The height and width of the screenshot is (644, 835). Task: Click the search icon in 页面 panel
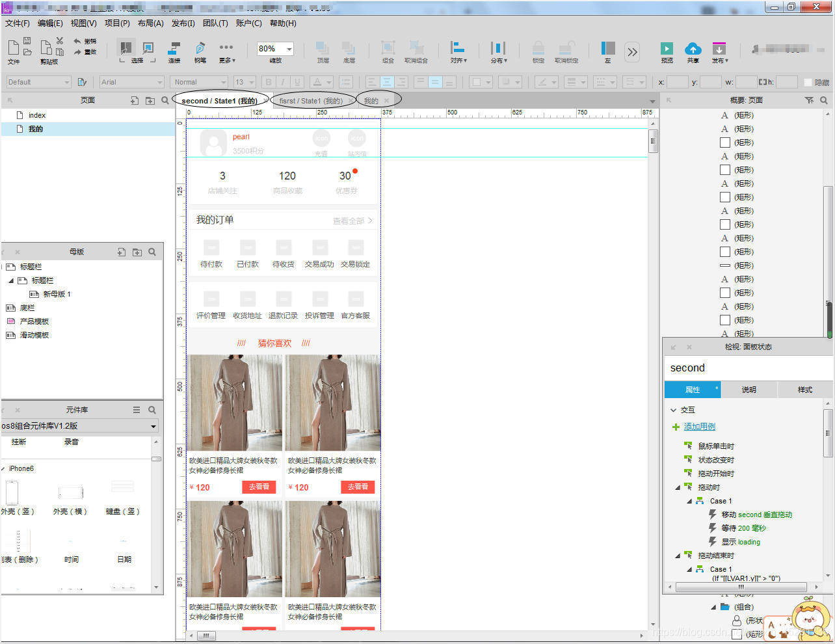click(165, 100)
